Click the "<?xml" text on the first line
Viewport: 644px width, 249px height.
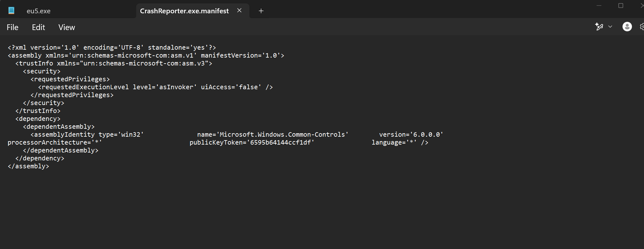(x=17, y=47)
